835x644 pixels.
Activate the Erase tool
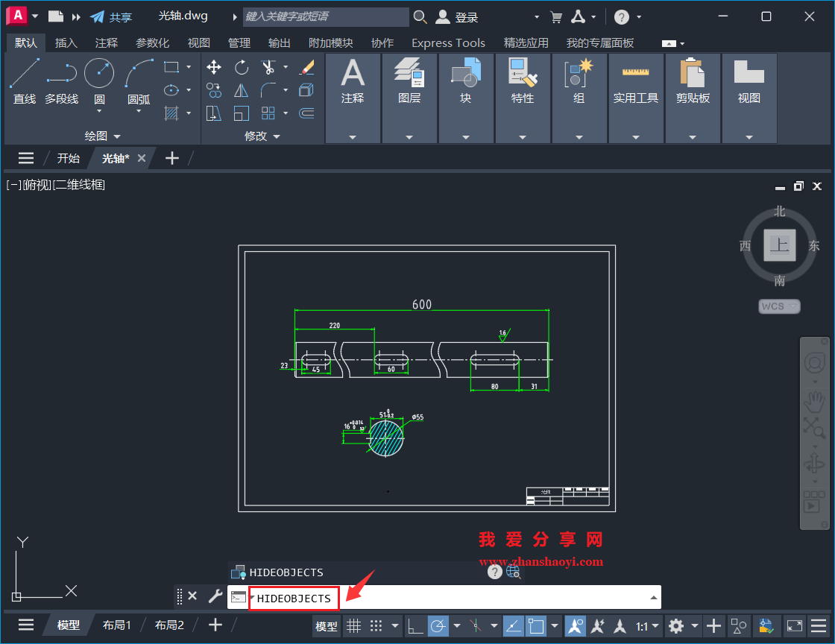306,68
